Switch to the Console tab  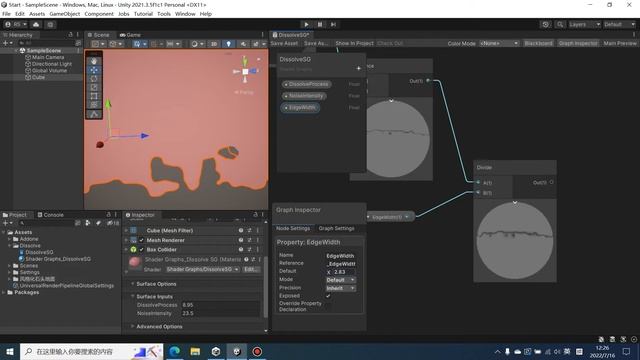click(51, 215)
